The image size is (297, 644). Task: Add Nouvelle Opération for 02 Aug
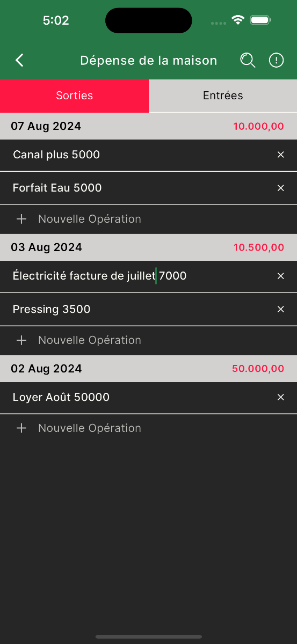[90, 428]
